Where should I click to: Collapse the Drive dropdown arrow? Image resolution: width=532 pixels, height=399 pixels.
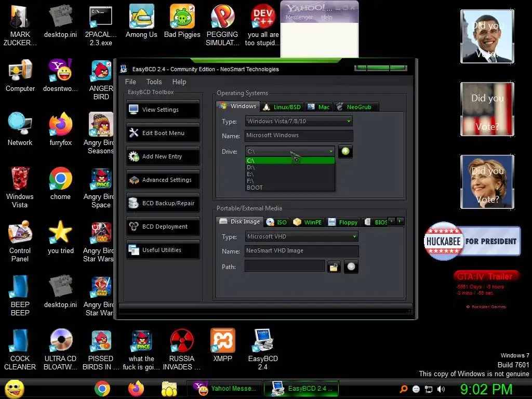click(331, 151)
